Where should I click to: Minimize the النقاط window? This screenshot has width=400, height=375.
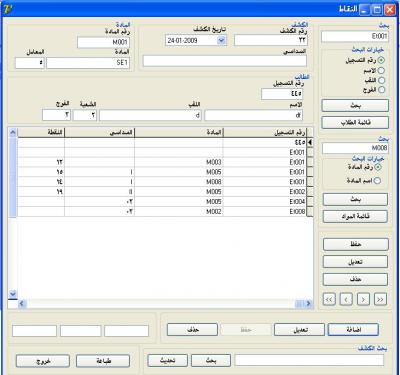tap(365, 9)
